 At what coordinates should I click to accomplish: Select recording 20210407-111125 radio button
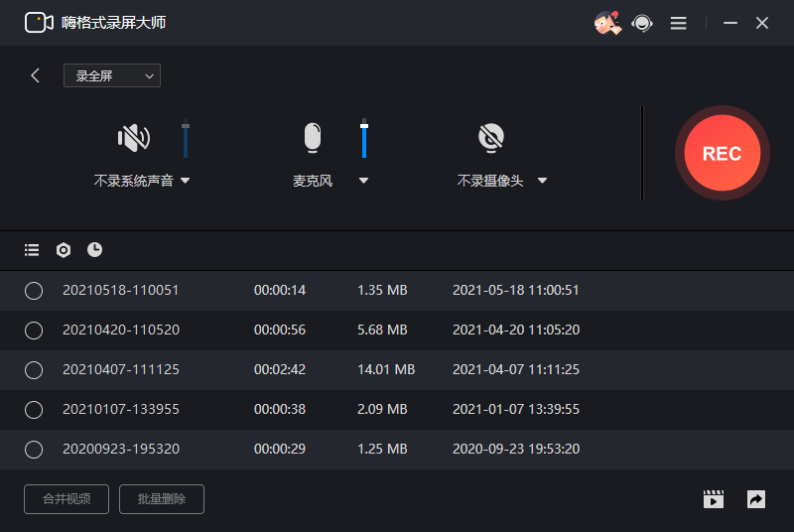(x=34, y=370)
